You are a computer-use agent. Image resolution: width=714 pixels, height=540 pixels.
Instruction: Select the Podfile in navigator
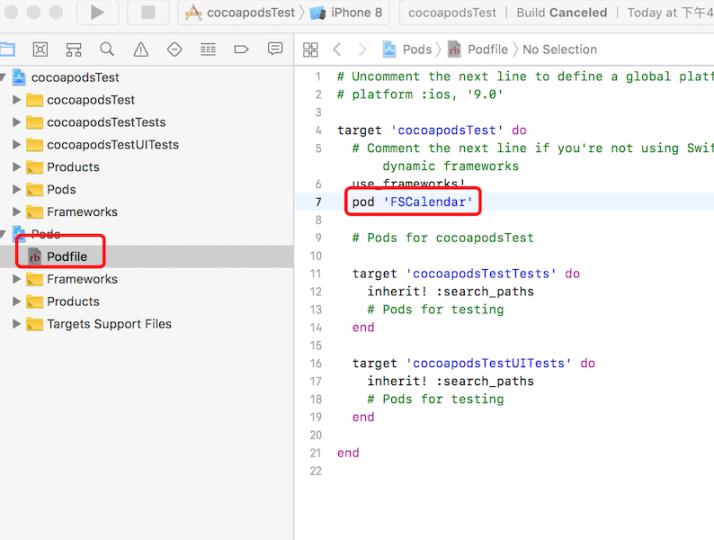point(66,257)
